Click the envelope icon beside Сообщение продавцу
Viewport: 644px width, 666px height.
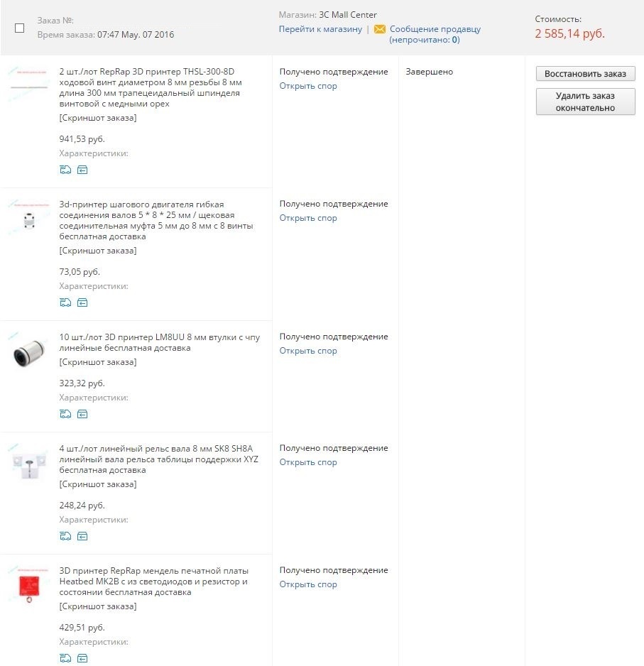click(x=380, y=29)
